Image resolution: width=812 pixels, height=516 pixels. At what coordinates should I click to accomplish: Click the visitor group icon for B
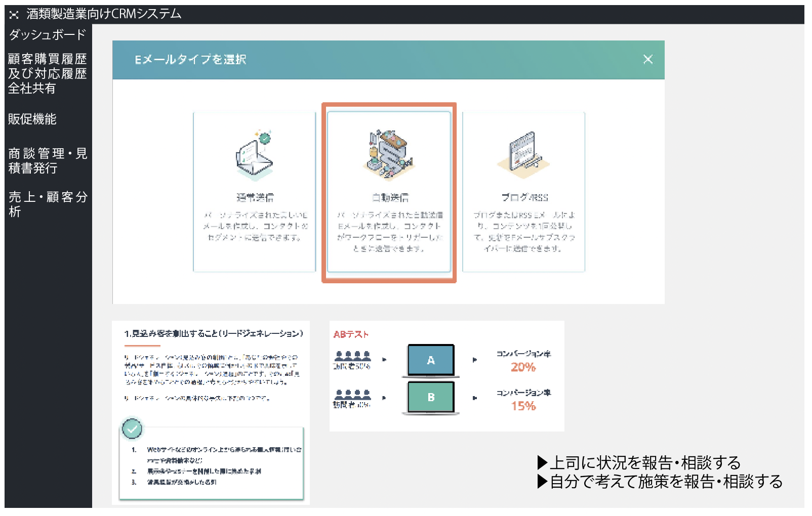[353, 394]
